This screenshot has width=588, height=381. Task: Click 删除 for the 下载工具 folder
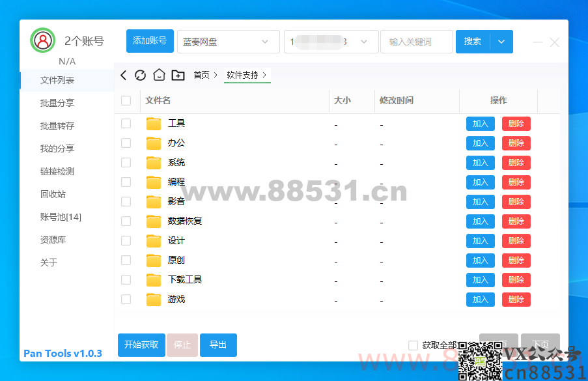pos(516,280)
